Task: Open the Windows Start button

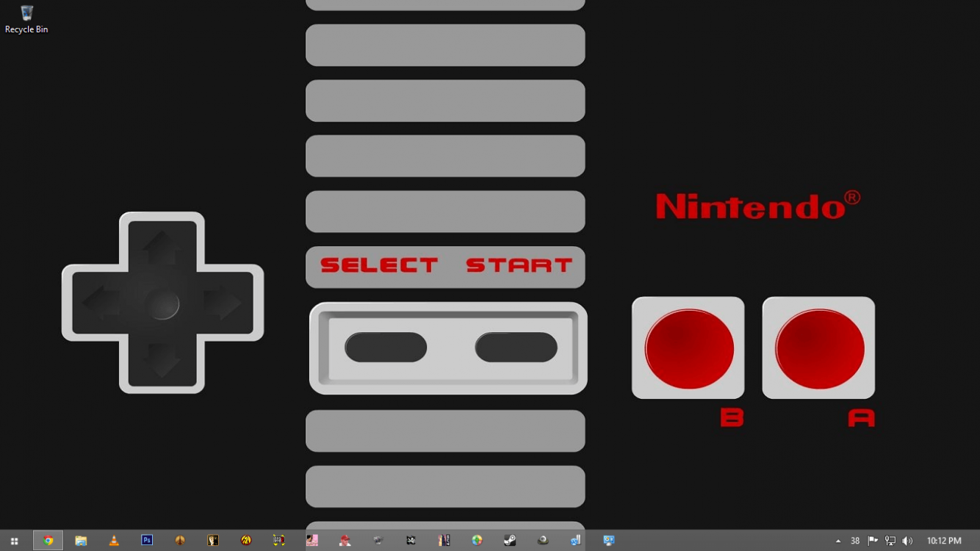Action: pyautogui.click(x=14, y=541)
